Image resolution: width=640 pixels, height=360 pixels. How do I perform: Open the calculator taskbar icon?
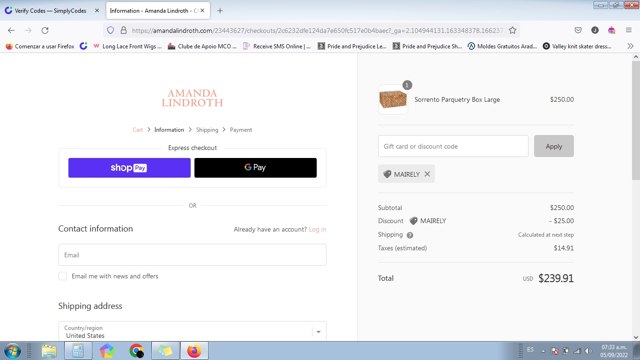coord(78,351)
